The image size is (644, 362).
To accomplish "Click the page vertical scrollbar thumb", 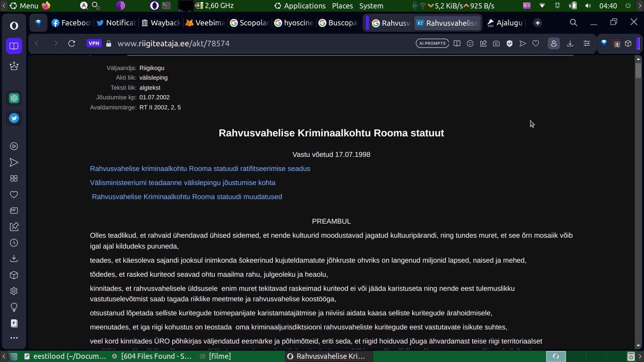I will 638,70.
